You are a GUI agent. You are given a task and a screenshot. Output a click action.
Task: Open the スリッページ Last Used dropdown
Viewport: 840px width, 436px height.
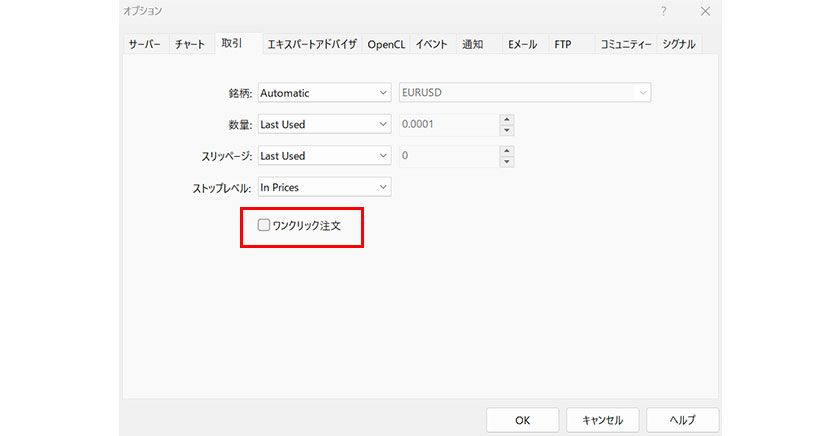click(x=323, y=156)
